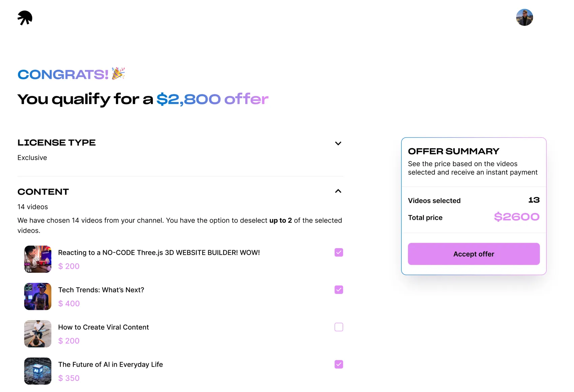
Task: Click the Tech Trends video thumbnail
Action: 38,296
